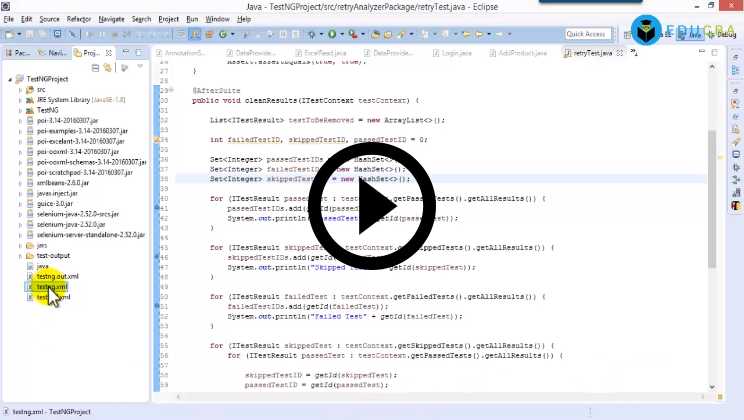Click the New file toolbar icon
Image resolution: width=744 pixels, height=420 pixels.
pos(10,34)
